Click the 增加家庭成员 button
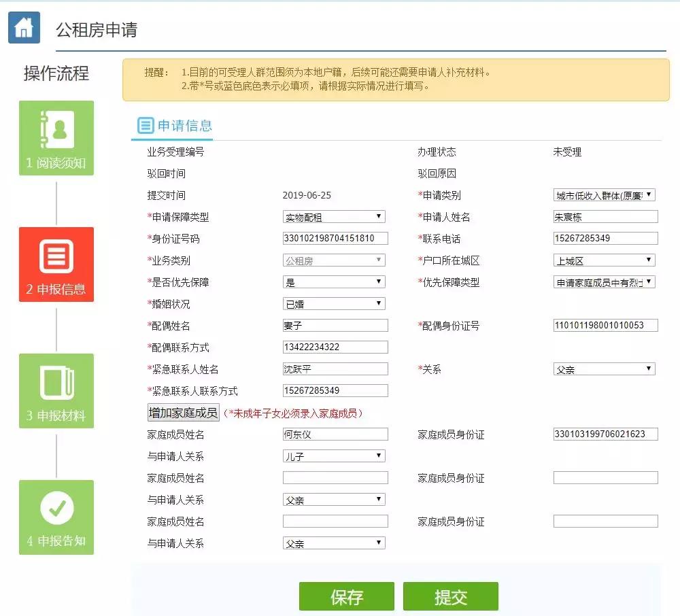The height and width of the screenshot is (616, 680). (x=183, y=412)
